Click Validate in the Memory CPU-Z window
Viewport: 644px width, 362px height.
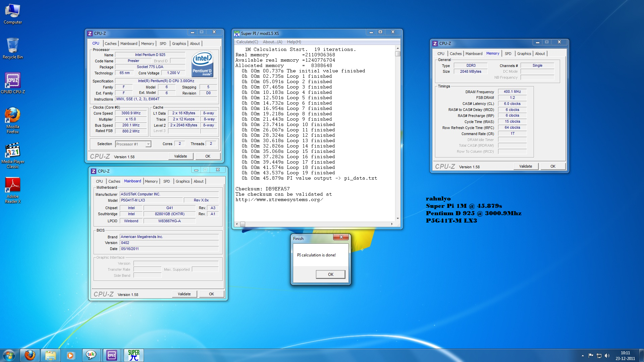526,166
